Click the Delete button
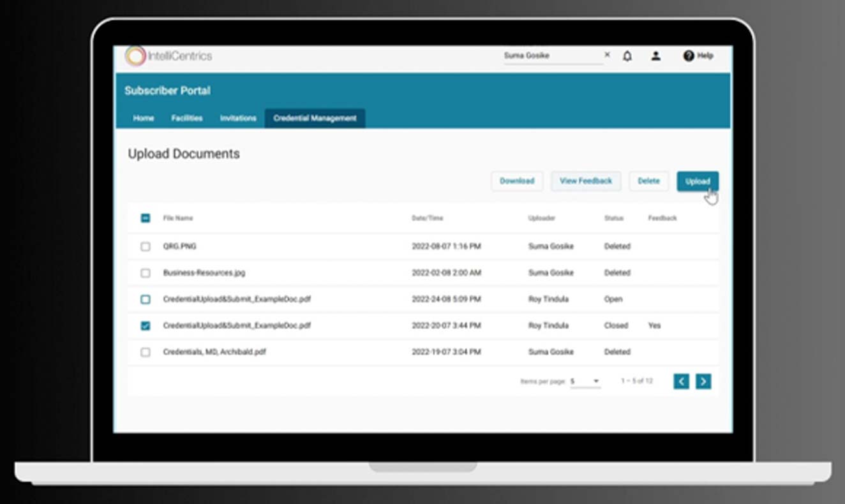 click(x=648, y=181)
